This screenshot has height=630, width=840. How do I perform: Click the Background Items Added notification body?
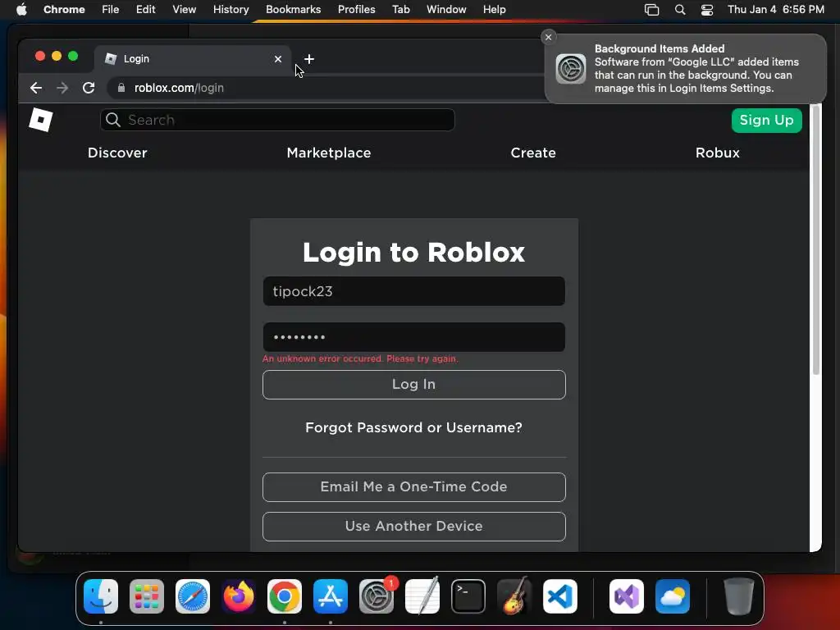[686, 69]
